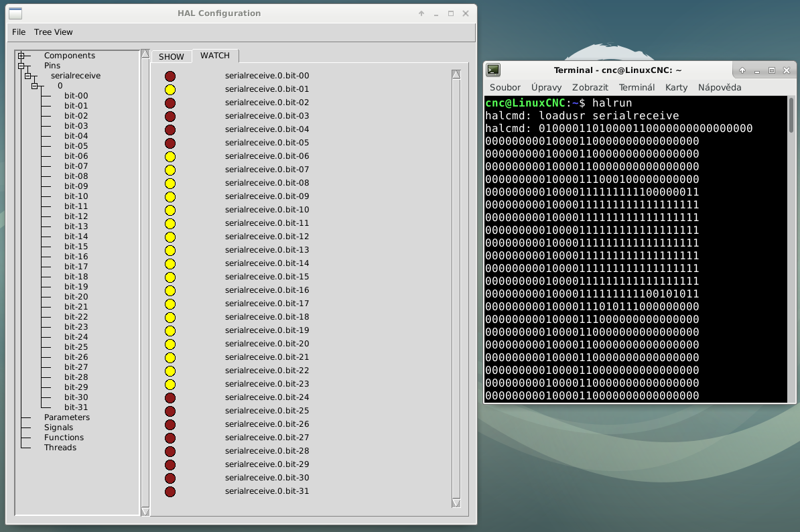Open the Nápověda menu in Terminal
800x532 pixels.
[720, 88]
